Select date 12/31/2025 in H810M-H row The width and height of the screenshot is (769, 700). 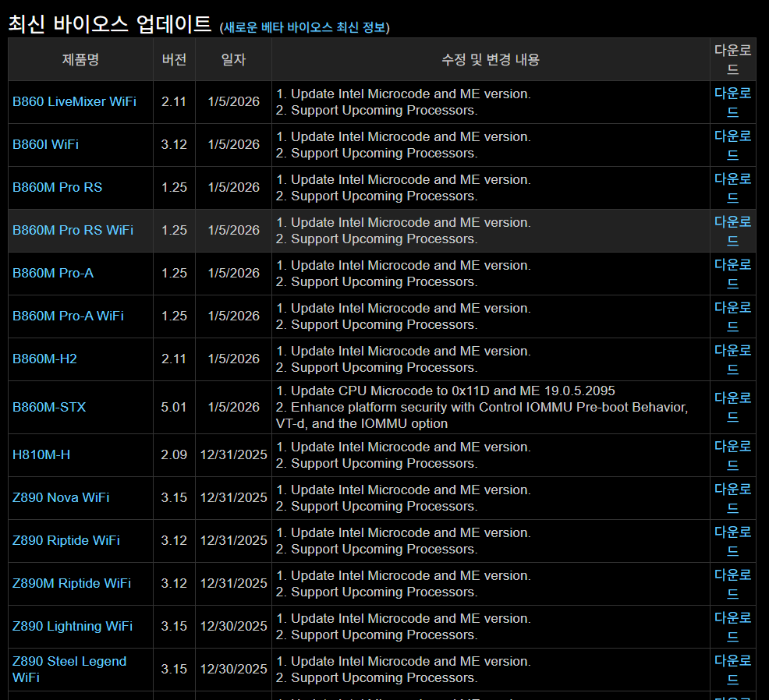pyautogui.click(x=233, y=455)
